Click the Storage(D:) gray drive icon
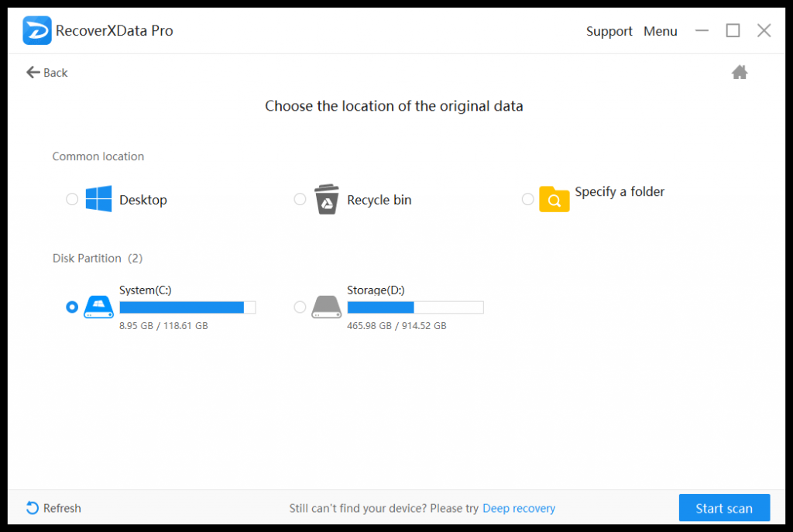This screenshot has width=793, height=532. click(327, 307)
